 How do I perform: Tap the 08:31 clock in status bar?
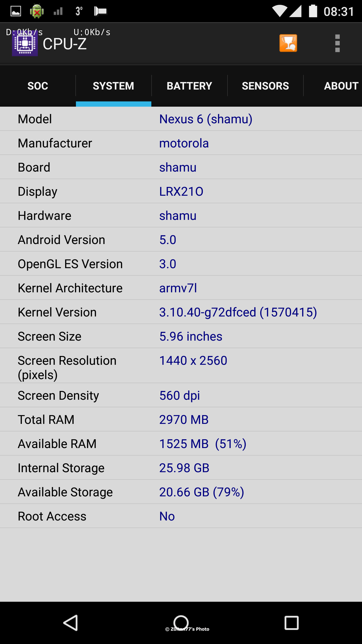point(339,12)
